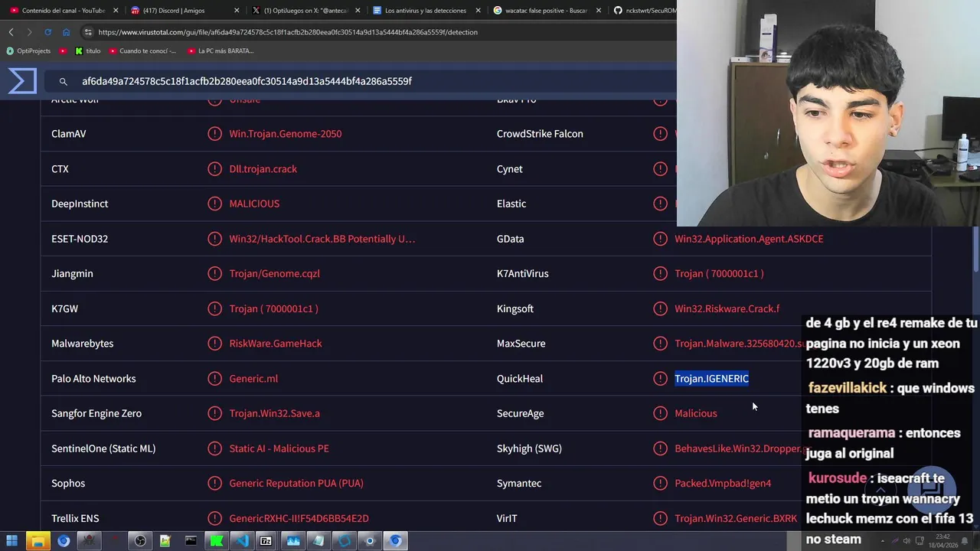This screenshot has height=551, width=980.
Task: Click the virustotal.com URL in the address bar
Action: pos(288,32)
